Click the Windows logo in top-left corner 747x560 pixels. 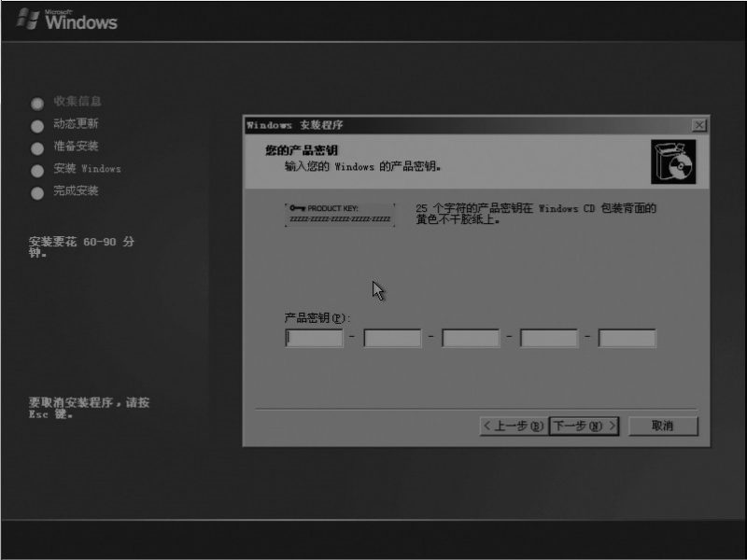67,19
